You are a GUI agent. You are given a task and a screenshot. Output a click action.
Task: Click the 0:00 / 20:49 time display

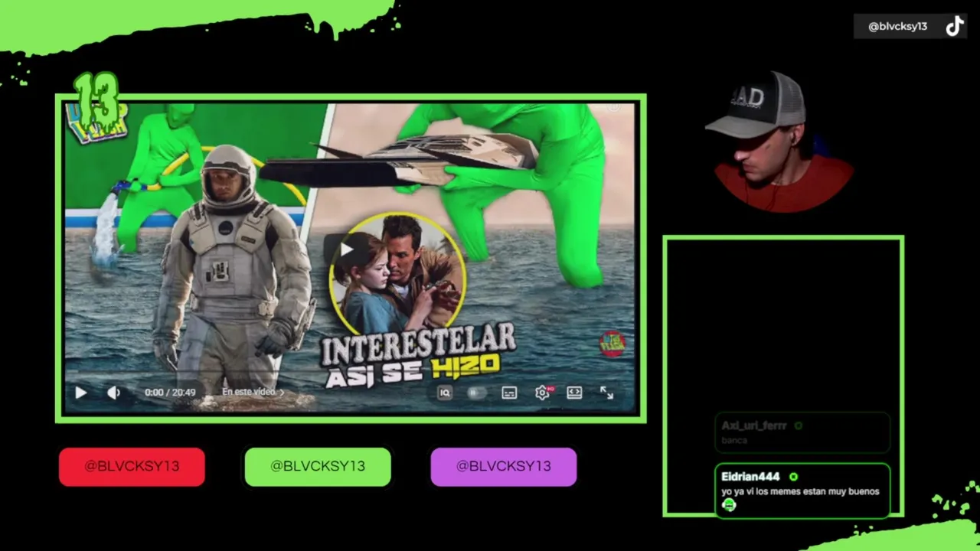click(170, 392)
